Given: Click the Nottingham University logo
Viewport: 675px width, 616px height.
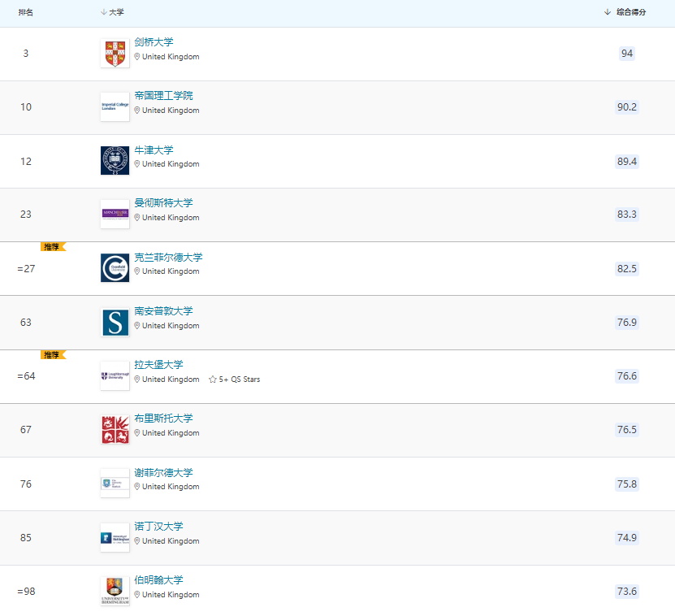Looking at the screenshot, I should (x=115, y=538).
